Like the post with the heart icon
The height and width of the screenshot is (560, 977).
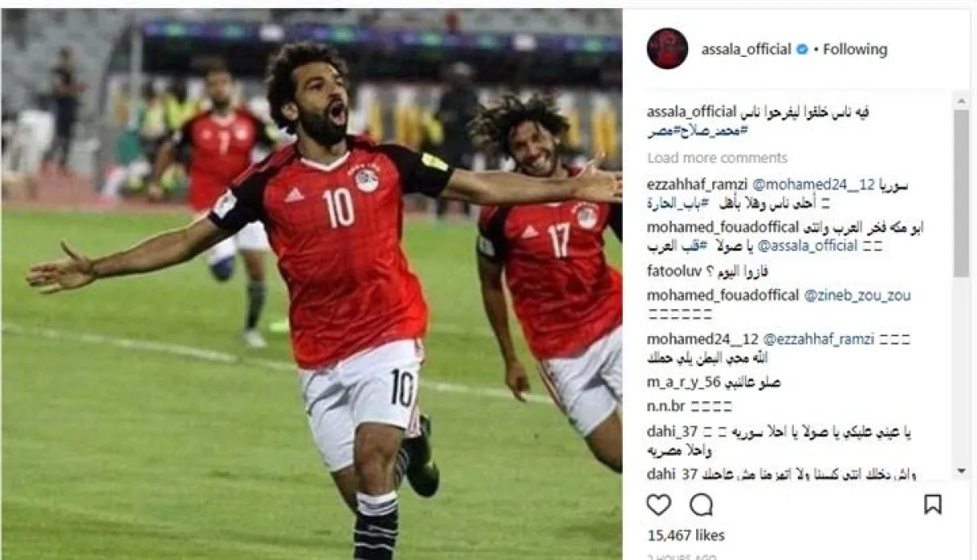coord(659,505)
